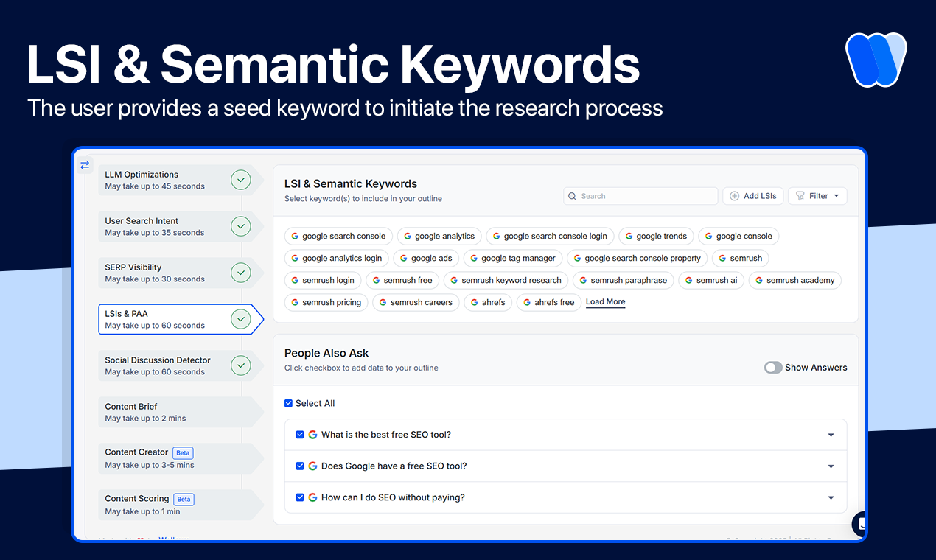The image size is (936, 560).
Task: Uncheck the Select All checkbox
Action: pyautogui.click(x=289, y=403)
